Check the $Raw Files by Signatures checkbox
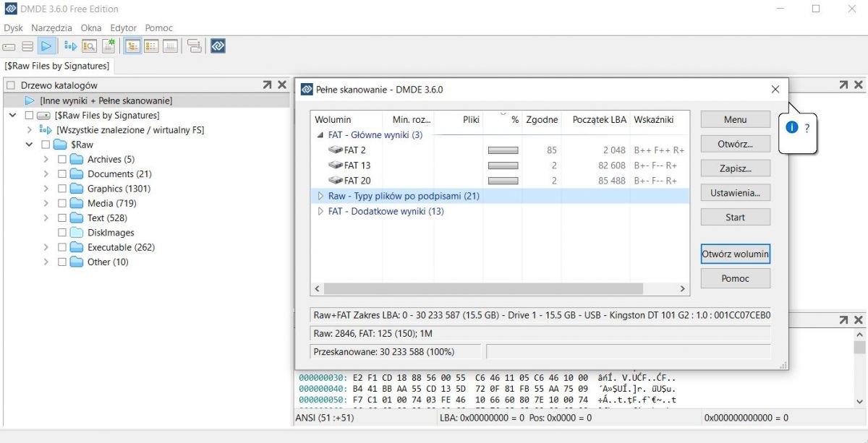868x443 pixels. pyautogui.click(x=29, y=116)
